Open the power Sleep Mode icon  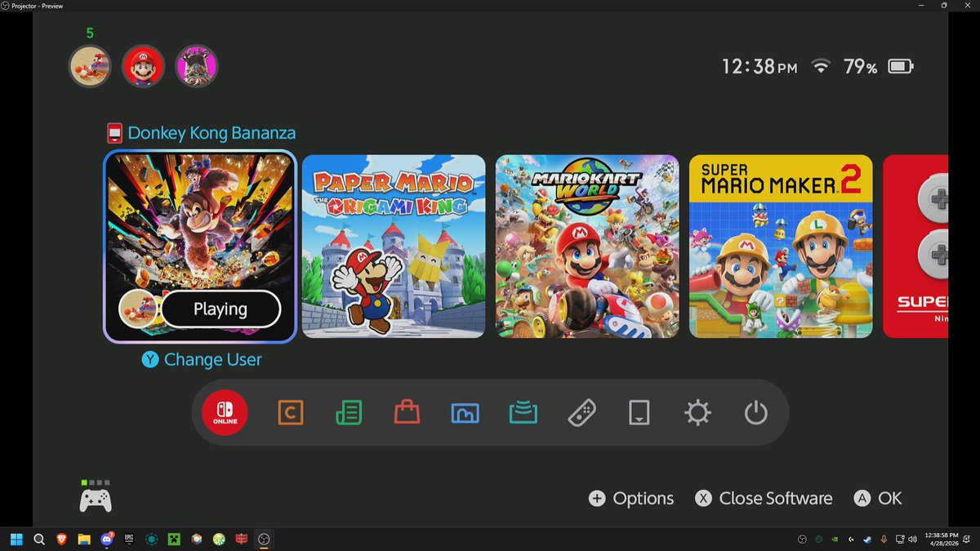click(756, 413)
